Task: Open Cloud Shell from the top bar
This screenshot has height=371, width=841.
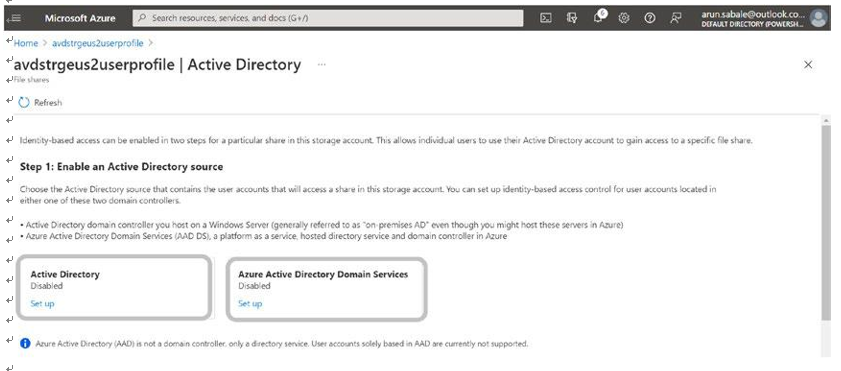Action: [545, 18]
